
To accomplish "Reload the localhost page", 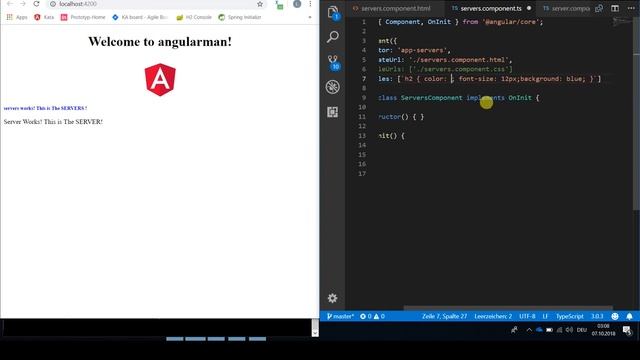I will (x=36, y=4).
